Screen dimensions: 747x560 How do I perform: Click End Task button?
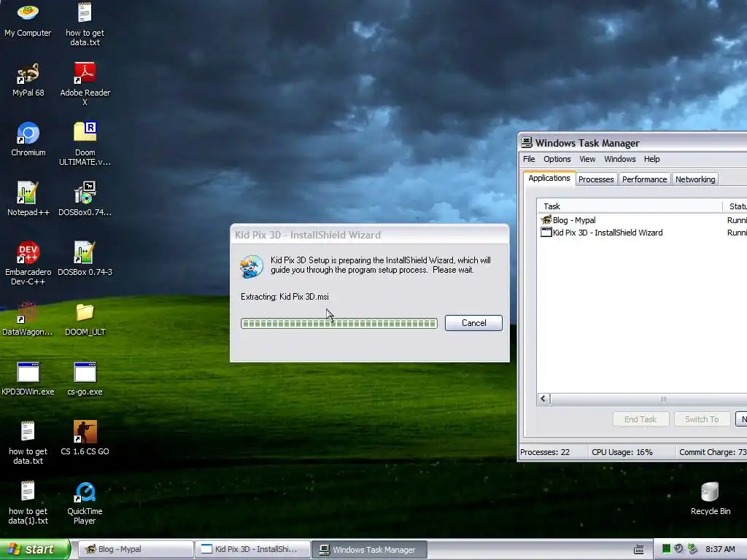coord(640,419)
